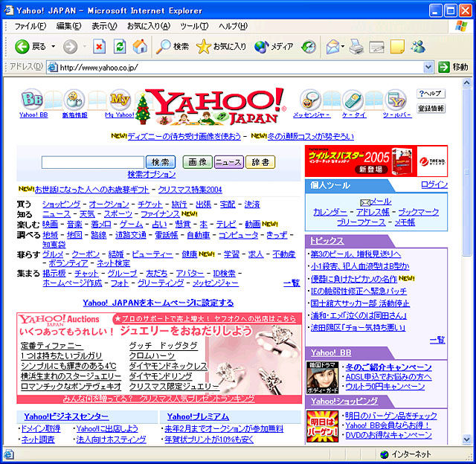Image resolution: width=476 pixels, height=464 pixels.
Task: Click the Messenger smiley page icon
Action: coord(310,100)
